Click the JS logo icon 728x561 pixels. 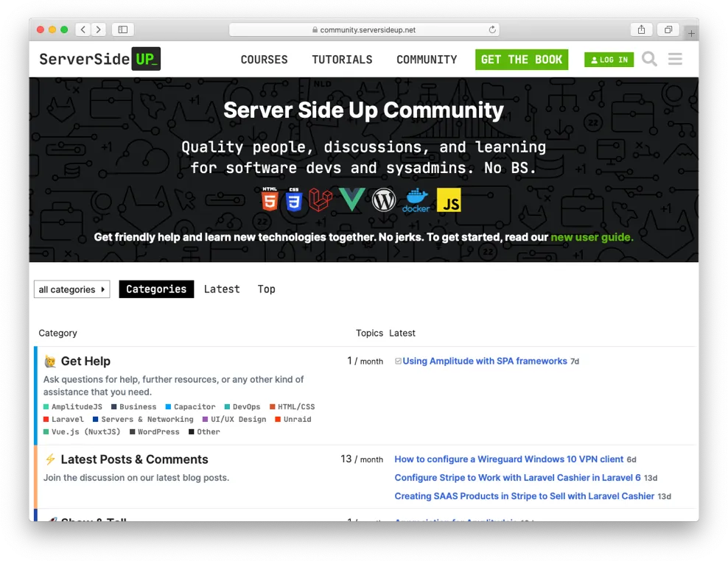(449, 200)
